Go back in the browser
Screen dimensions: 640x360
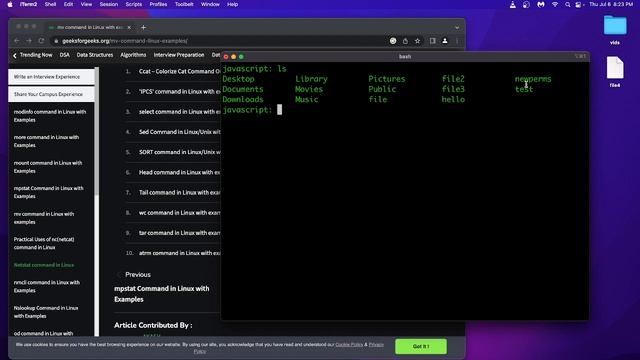[17, 41]
